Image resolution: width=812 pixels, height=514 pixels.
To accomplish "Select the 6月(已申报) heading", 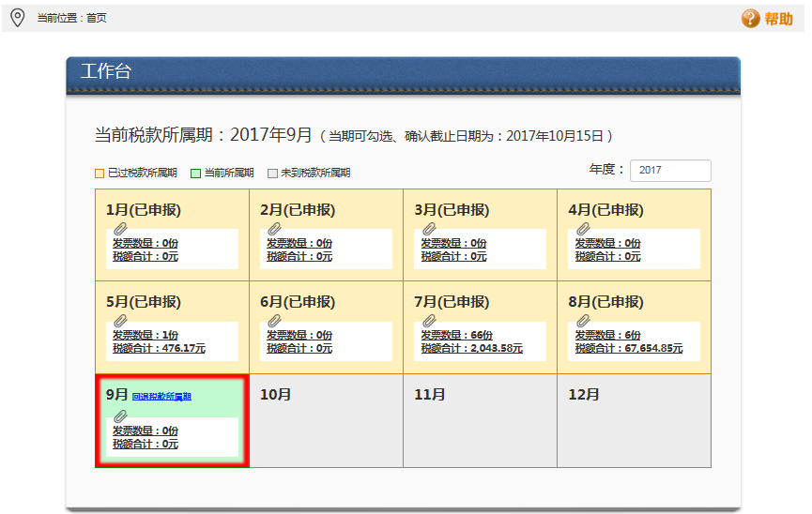I will tap(298, 302).
